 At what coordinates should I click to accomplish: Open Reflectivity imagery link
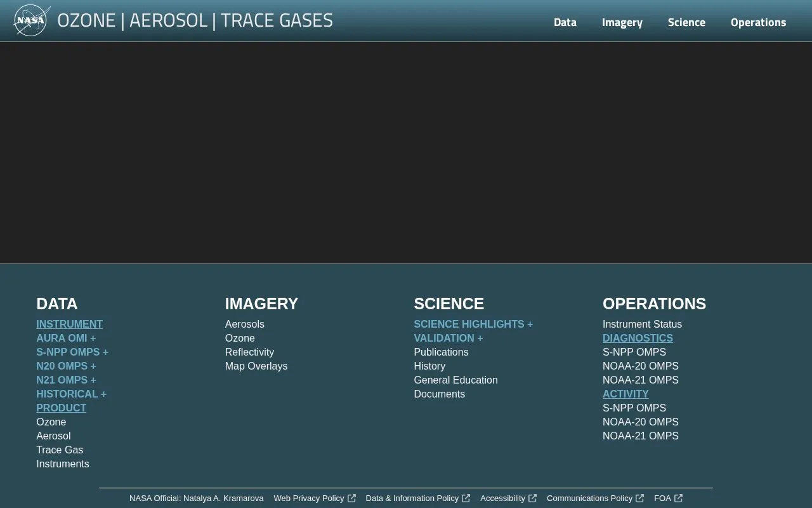[x=249, y=352]
